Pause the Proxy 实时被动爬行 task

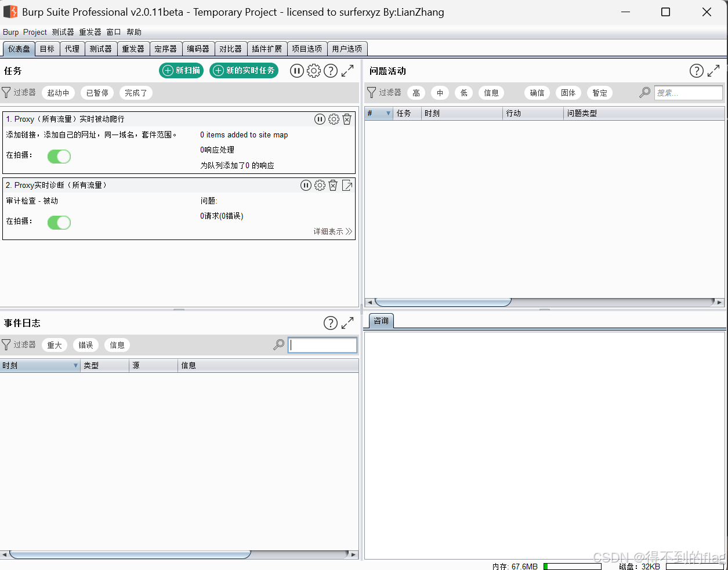tap(320, 119)
